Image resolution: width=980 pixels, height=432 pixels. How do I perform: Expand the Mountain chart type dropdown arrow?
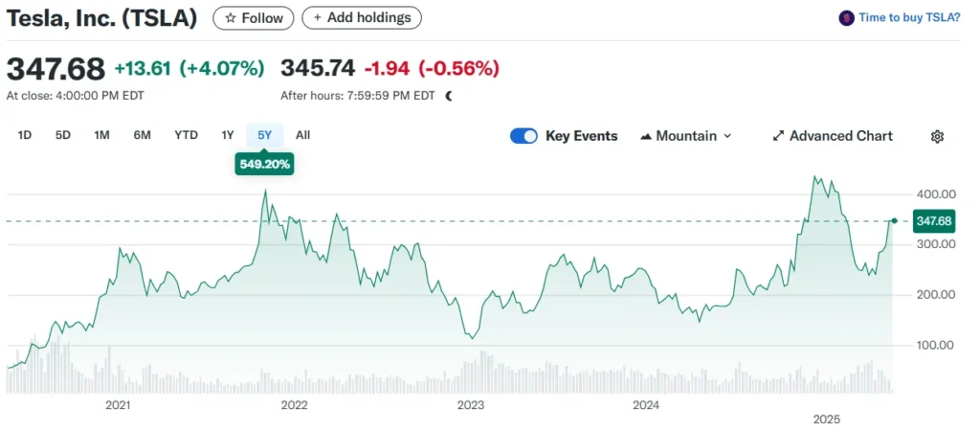point(727,136)
